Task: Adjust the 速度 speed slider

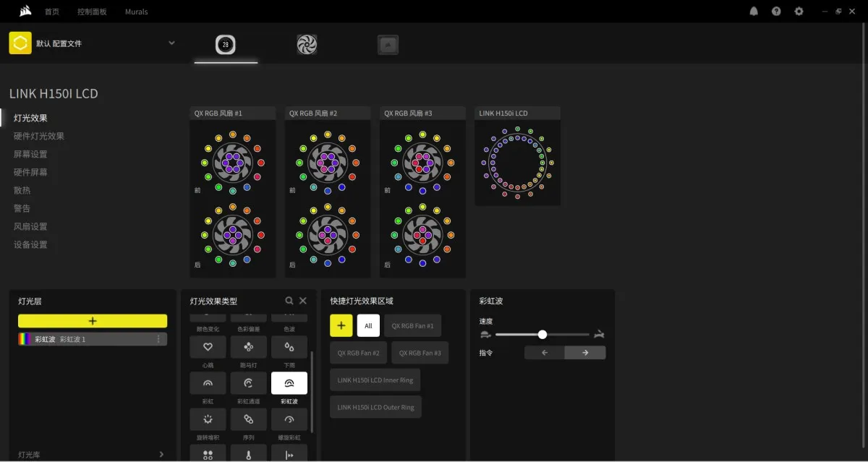Action: tap(542, 335)
